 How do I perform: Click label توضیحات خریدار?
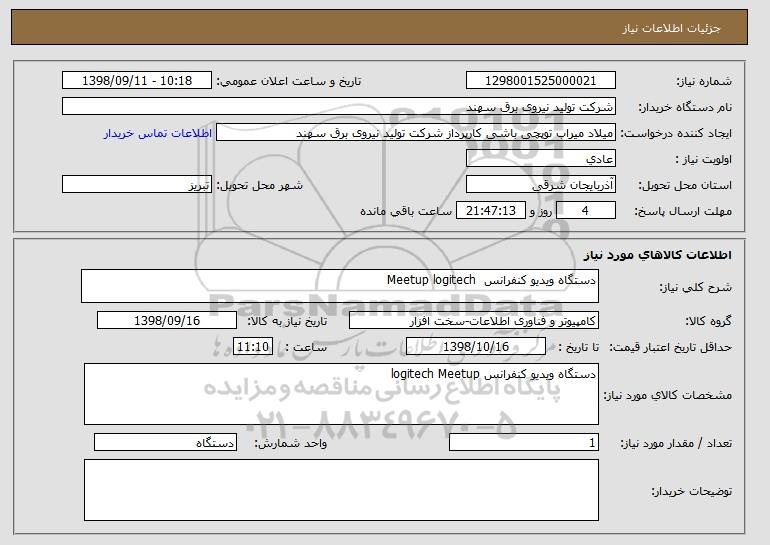point(691,491)
